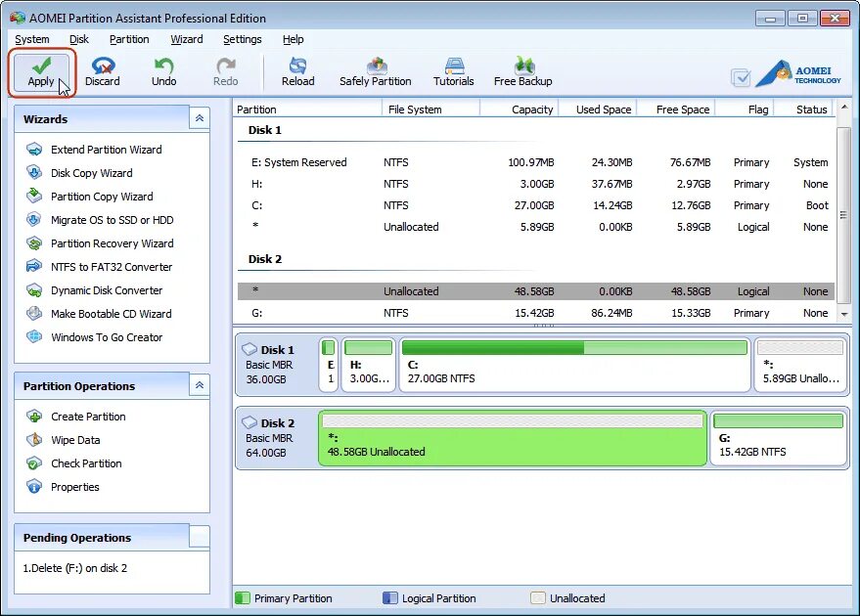860x616 pixels.
Task: Click G: 15.42GB NTFS block
Action: click(x=778, y=438)
